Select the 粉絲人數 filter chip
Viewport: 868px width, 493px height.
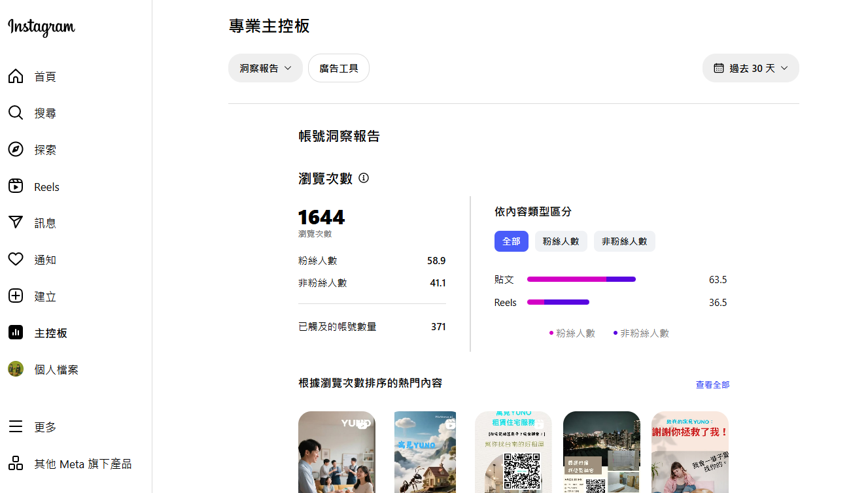point(561,241)
